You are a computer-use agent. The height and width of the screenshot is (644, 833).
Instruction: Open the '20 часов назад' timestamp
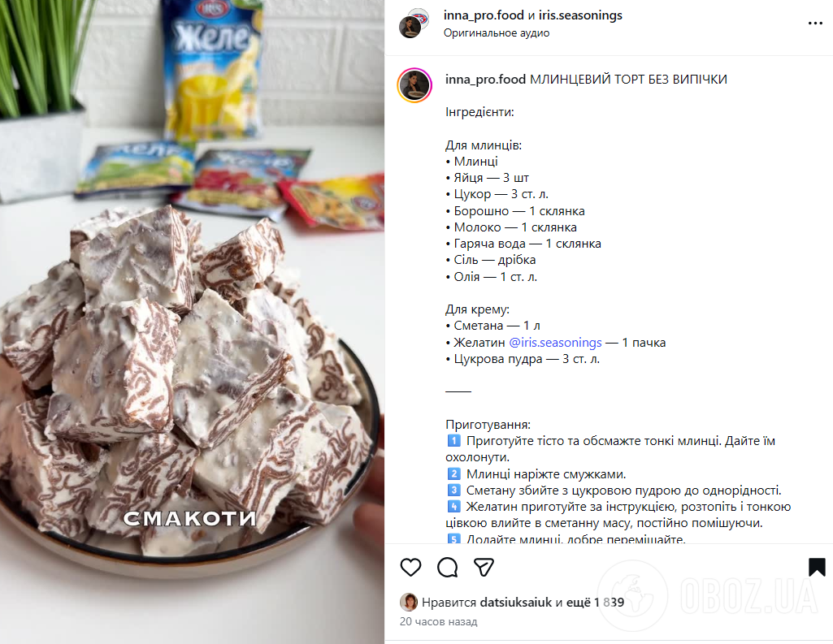pyautogui.click(x=438, y=621)
